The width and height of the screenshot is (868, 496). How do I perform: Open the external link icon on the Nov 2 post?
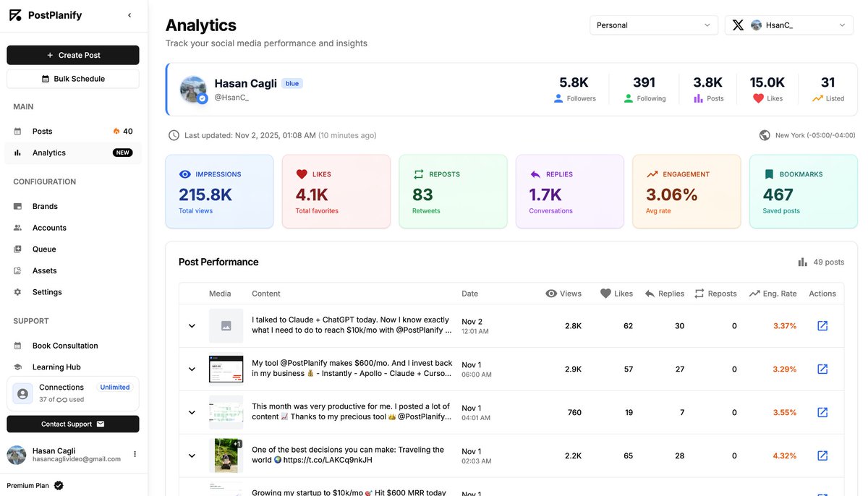pos(822,325)
